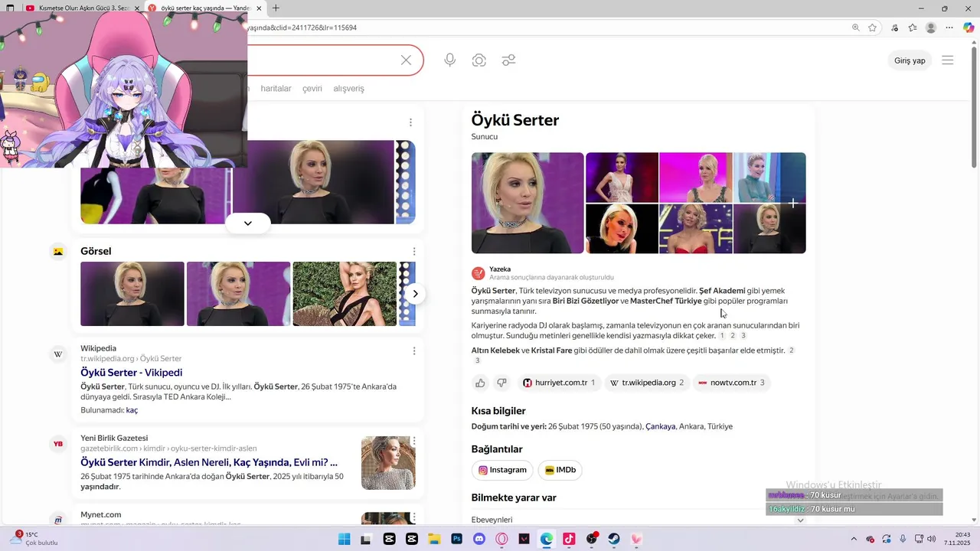This screenshot has height=551, width=980.
Task: Click the Giriş yap button
Action: [910, 60]
